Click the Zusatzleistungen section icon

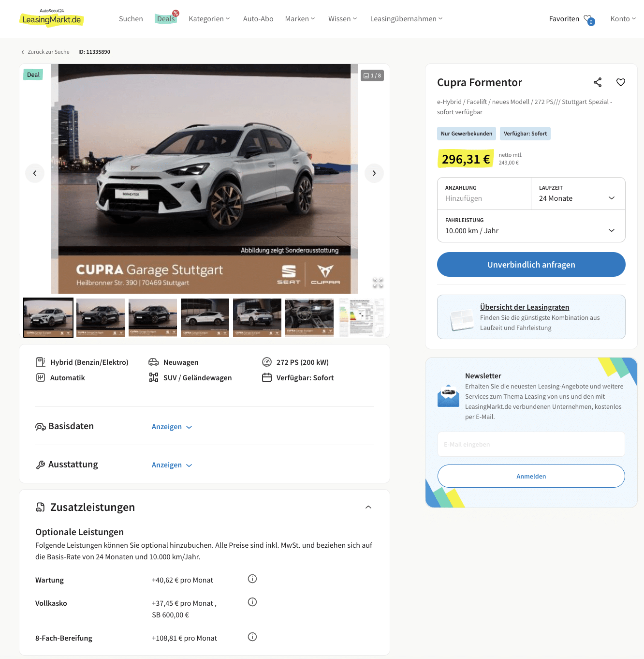click(x=41, y=507)
